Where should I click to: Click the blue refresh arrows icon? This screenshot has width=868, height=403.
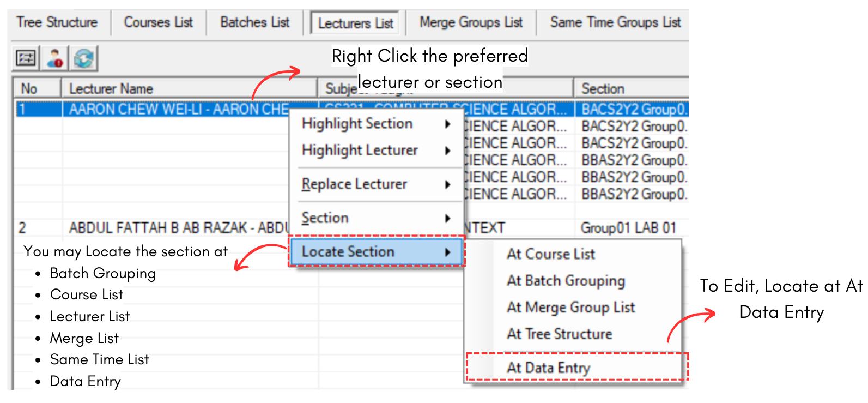pos(84,58)
